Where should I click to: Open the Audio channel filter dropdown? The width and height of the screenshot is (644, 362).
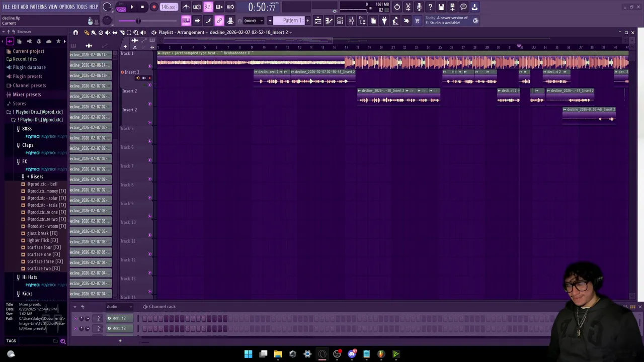coord(119,307)
